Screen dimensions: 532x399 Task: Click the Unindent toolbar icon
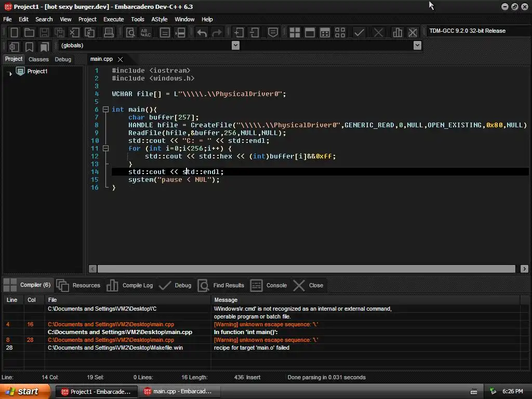click(254, 33)
